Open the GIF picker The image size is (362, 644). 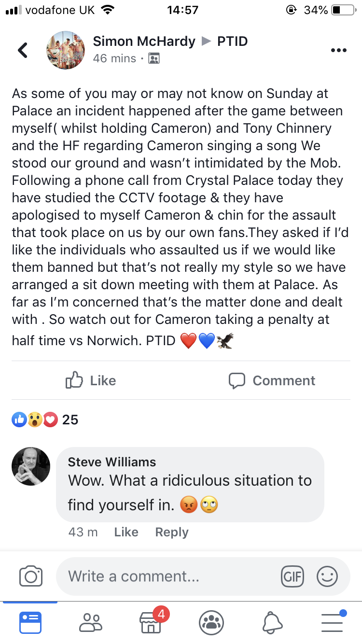292,576
